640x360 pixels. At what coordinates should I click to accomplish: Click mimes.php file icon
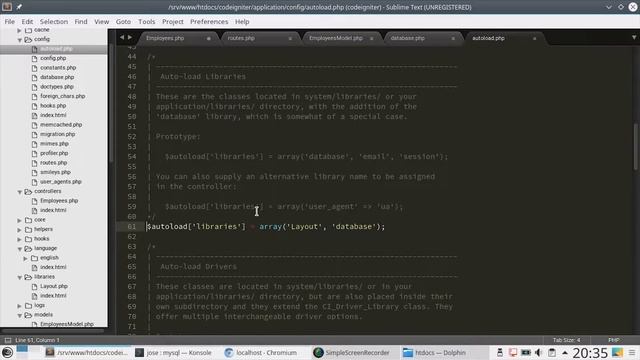(x=34, y=144)
